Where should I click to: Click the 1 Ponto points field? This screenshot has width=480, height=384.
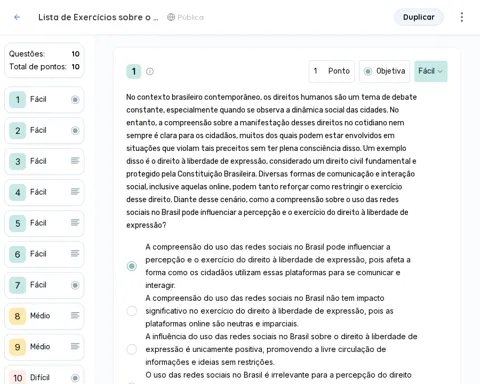tap(332, 71)
